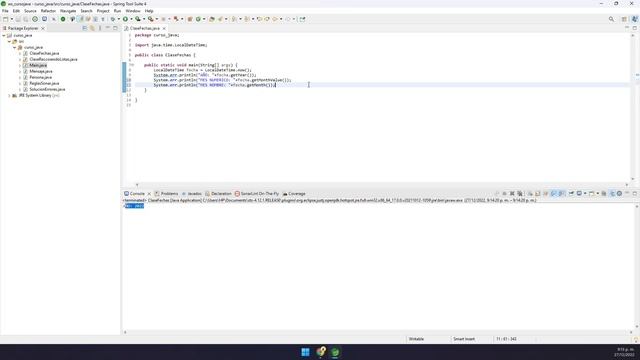Open the New dropdown arrow
This screenshot has height=360, width=640.
11,19
